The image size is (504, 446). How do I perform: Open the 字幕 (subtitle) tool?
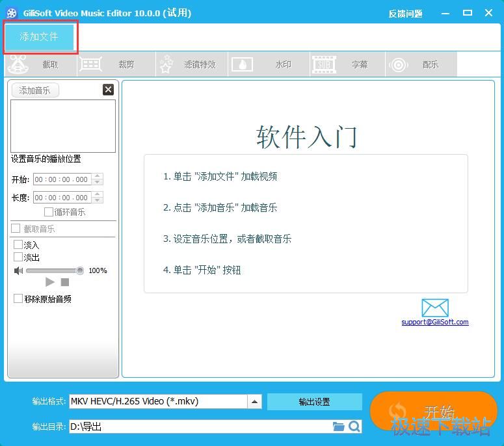(x=347, y=64)
